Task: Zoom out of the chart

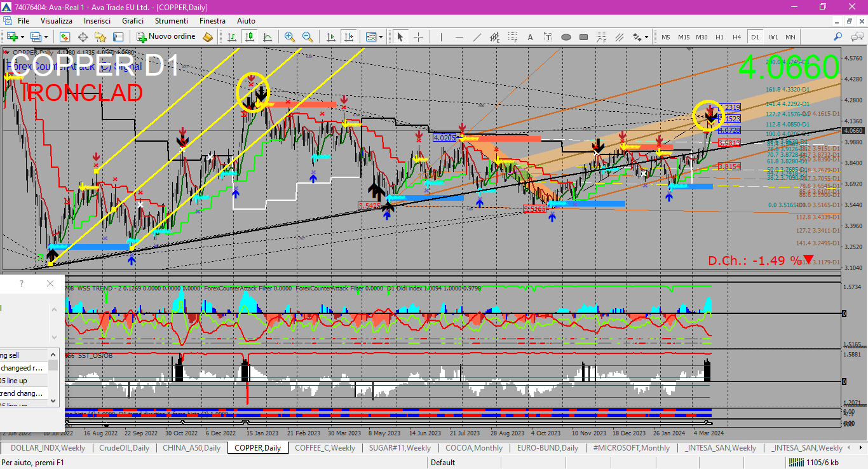Action: click(x=308, y=37)
